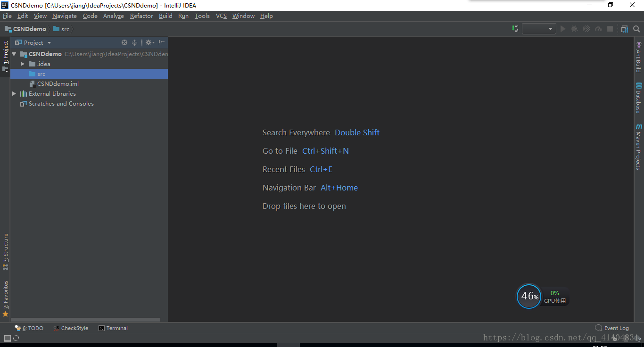Click the Ctrl+E shortcut text
The image size is (644, 347).
(321, 169)
